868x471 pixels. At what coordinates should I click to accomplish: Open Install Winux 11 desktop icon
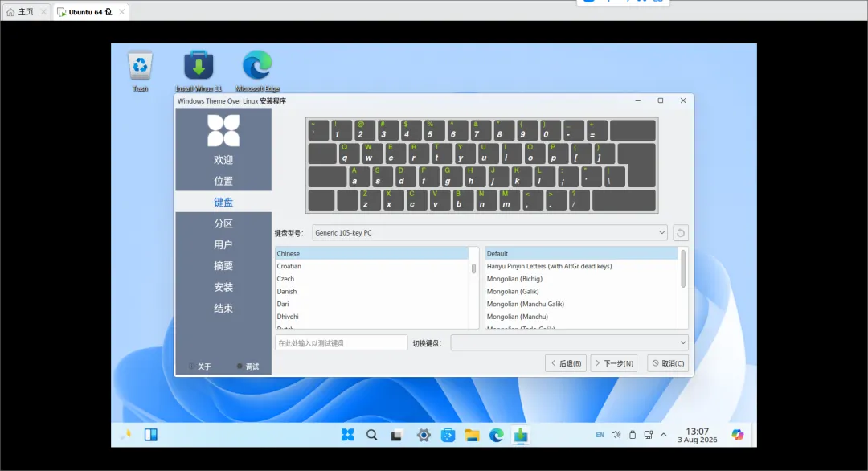pyautogui.click(x=199, y=70)
